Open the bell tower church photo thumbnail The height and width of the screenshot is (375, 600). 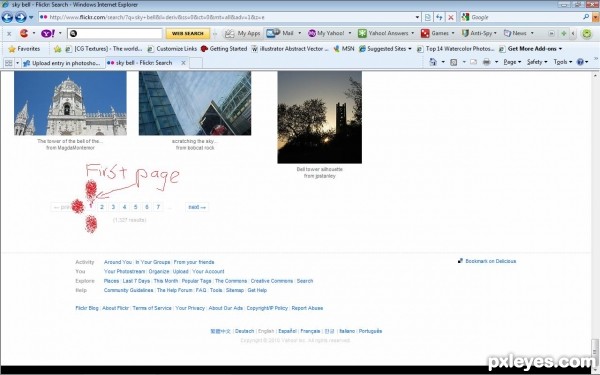point(70,103)
